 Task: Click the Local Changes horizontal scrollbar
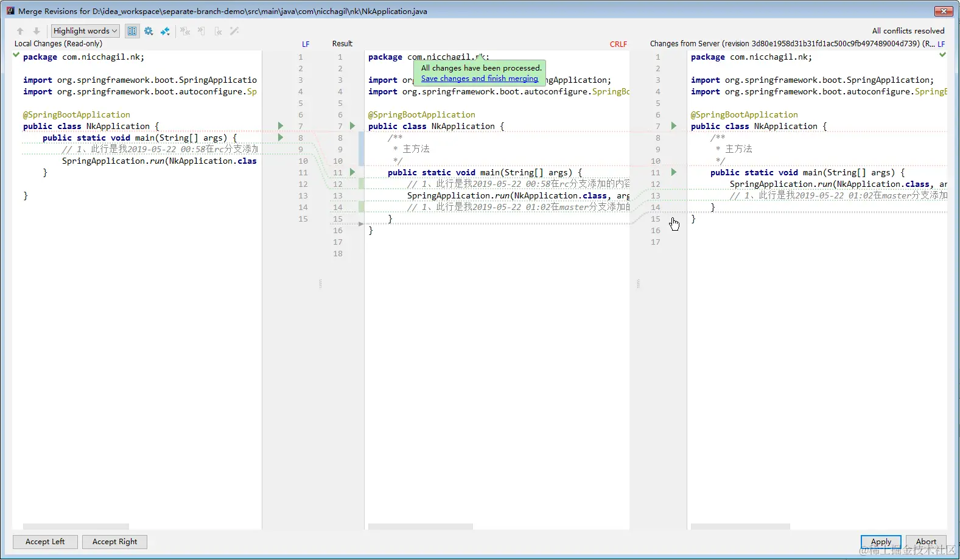pyautogui.click(x=76, y=527)
